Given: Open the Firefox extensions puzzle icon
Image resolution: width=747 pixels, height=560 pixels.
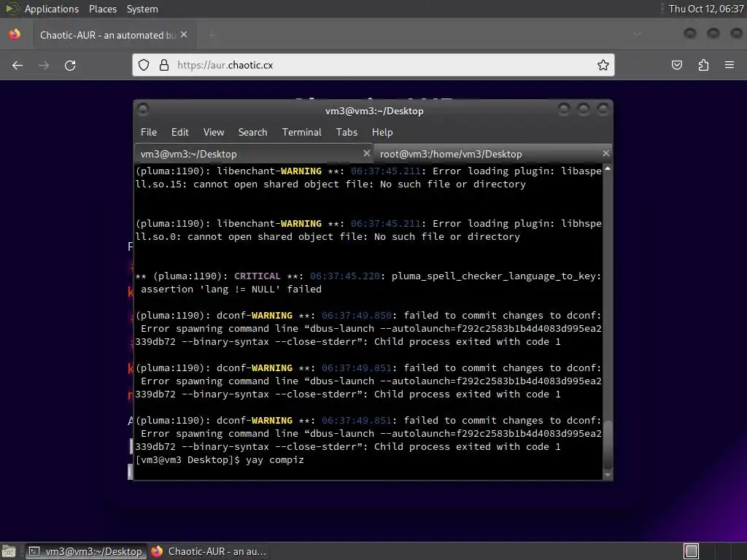Looking at the screenshot, I should click(x=703, y=65).
